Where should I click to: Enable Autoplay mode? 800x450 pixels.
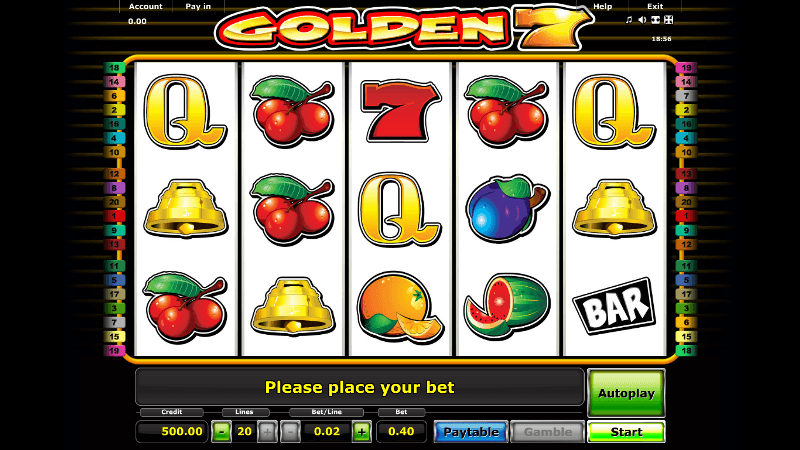(626, 393)
